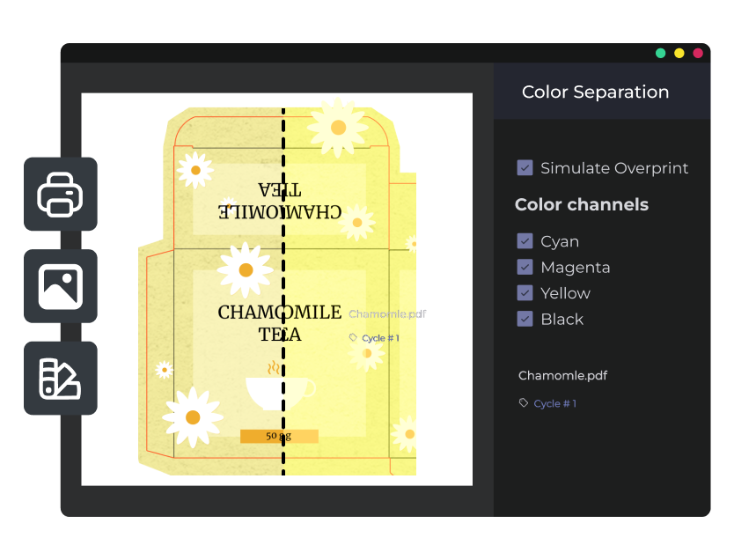Click the tag icon in the right panel
Viewport: 734px width, 560px height.
point(524,403)
